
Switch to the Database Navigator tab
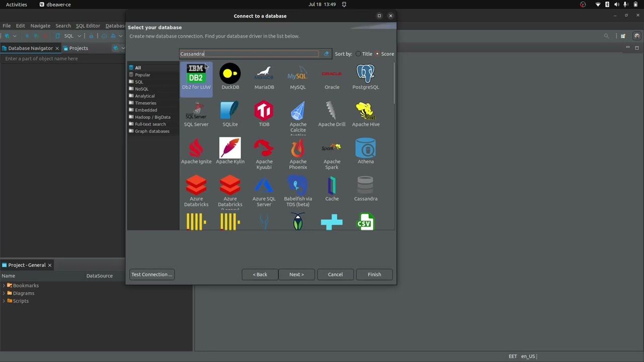30,48
